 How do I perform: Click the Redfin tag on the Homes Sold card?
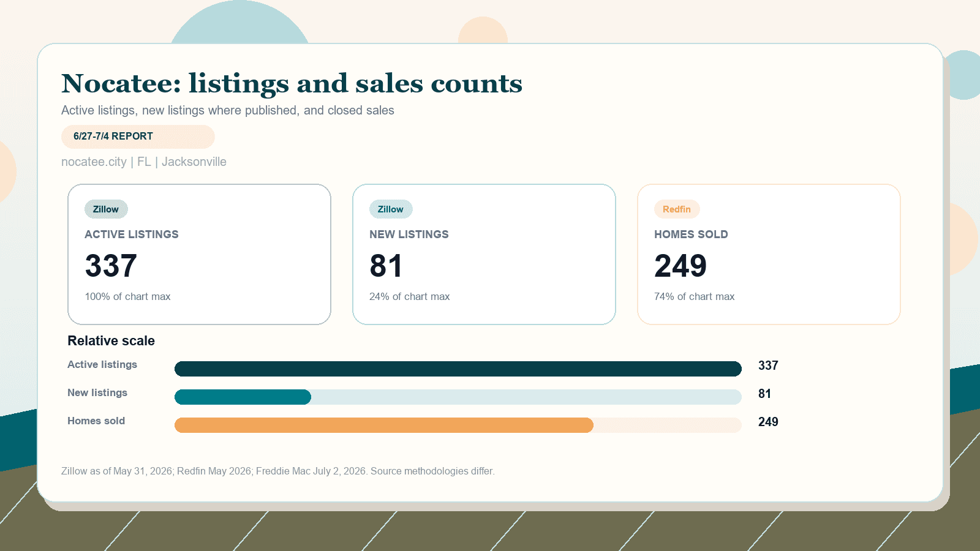677,209
